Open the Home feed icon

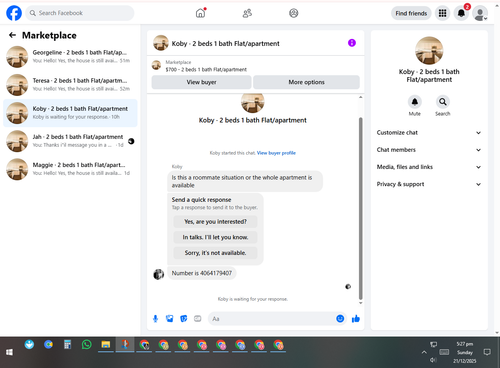[x=200, y=13]
